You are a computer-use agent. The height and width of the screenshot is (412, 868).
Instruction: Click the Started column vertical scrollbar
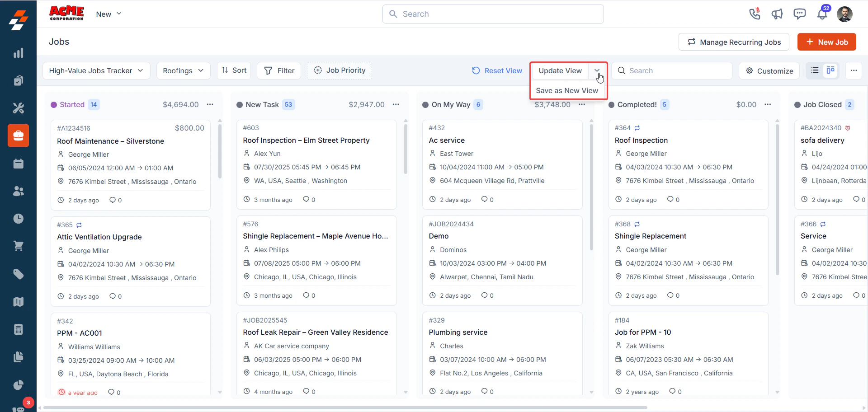click(220, 151)
